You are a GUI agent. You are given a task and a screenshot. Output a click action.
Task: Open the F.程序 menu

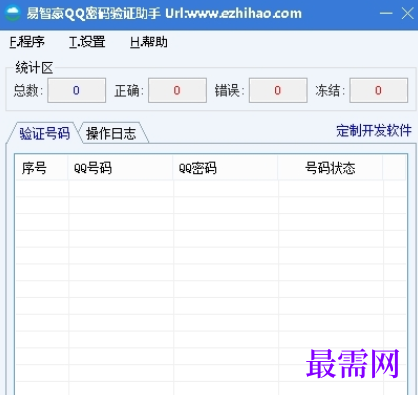point(27,42)
